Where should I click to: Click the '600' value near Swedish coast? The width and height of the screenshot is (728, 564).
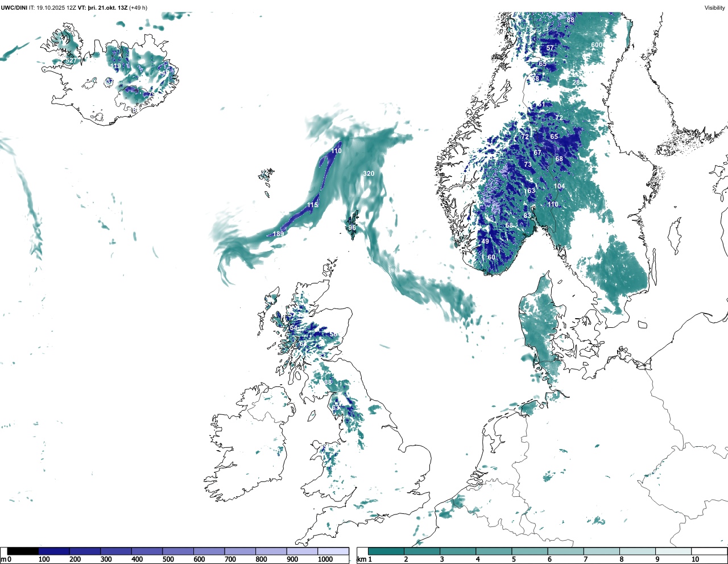597,45
